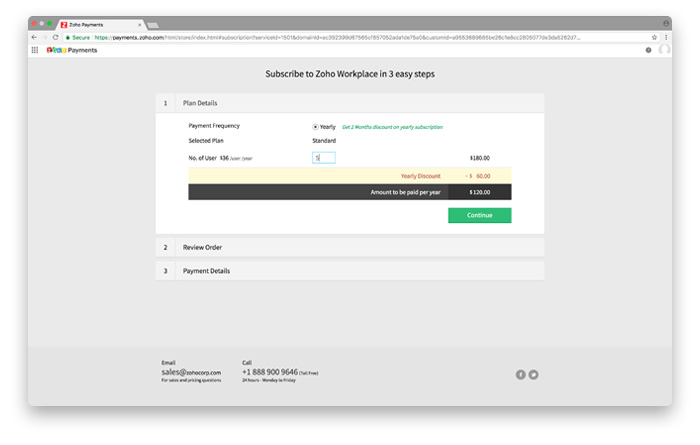Click the Zoho Payments logo
This screenshot has width=700, height=445.
point(72,49)
